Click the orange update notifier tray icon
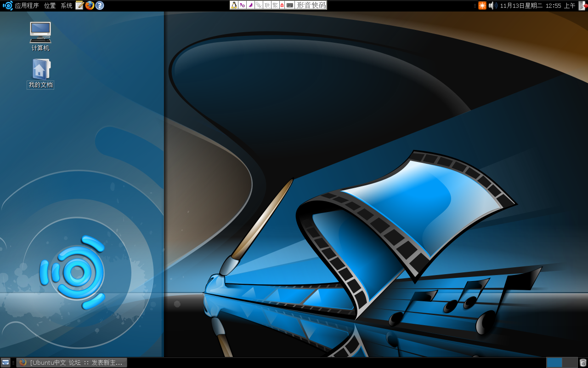588x368 pixels. pos(482,6)
